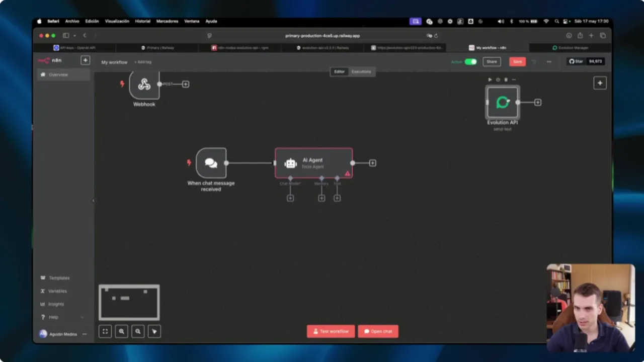Toggle the workflow Active switch

tap(470, 62)
